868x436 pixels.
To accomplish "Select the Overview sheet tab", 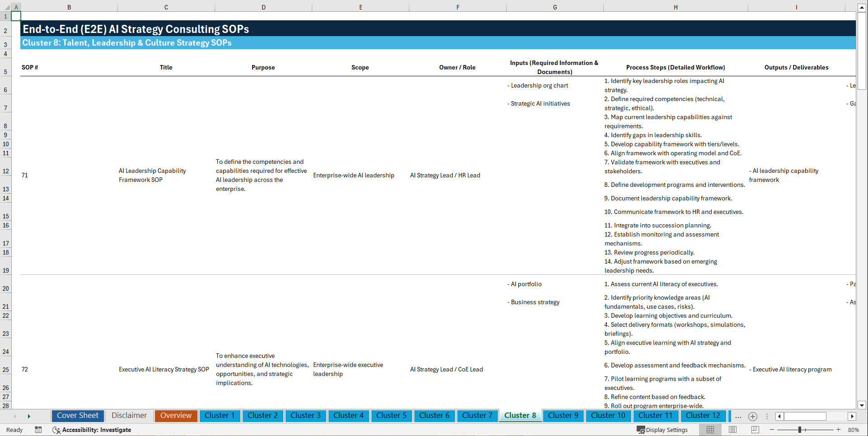I will [176, 416].
